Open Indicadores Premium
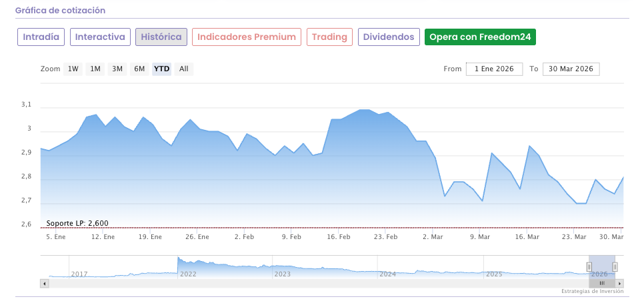 point(247,37)
